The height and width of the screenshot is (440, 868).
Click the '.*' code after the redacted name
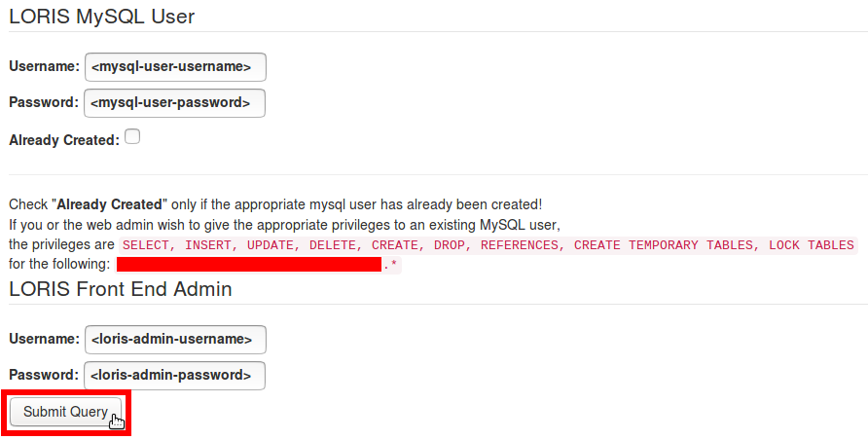[x=389, y=265]
